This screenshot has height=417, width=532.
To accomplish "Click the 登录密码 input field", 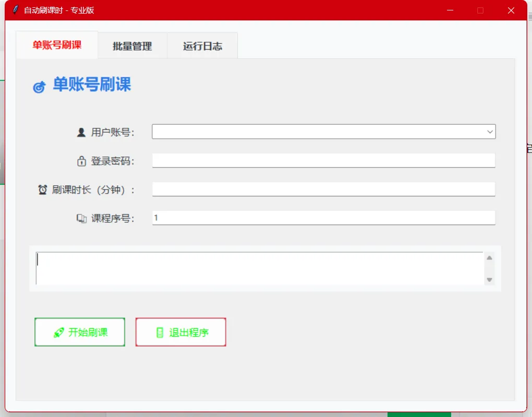I will [x=324, y=161].
